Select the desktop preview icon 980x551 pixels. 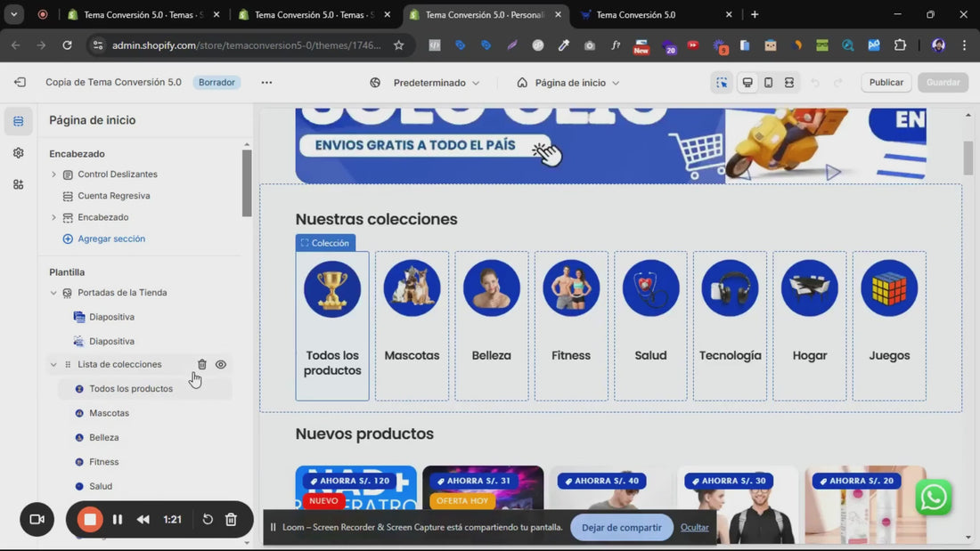[747, 83]
